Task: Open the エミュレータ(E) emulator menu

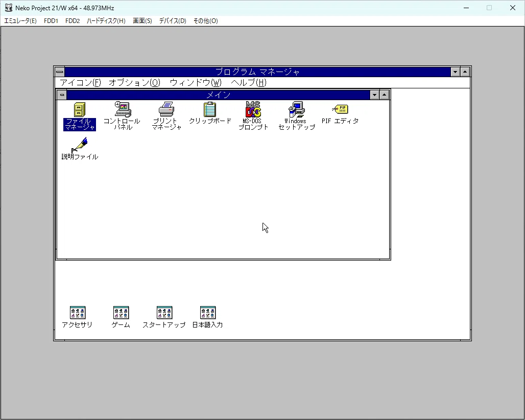Action: [x=20, y=21]
